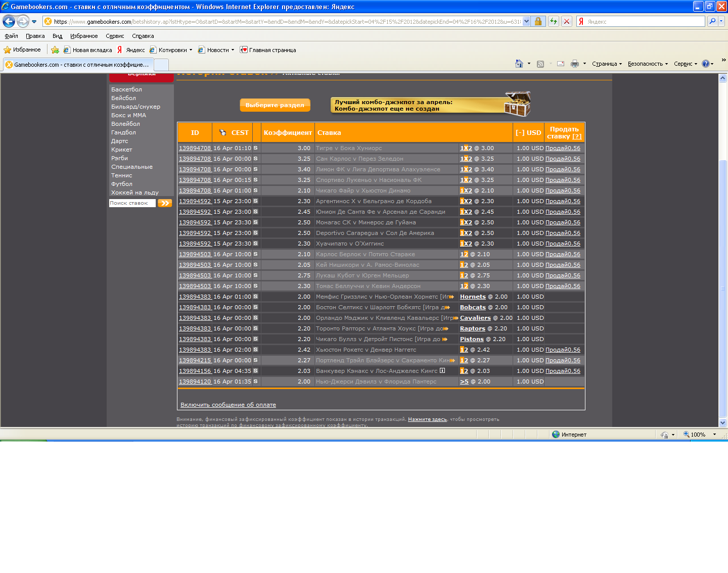Screen dimensions: 728x573
Task: Click the Stop loading red X icon
Action: (x=567, y=21)
